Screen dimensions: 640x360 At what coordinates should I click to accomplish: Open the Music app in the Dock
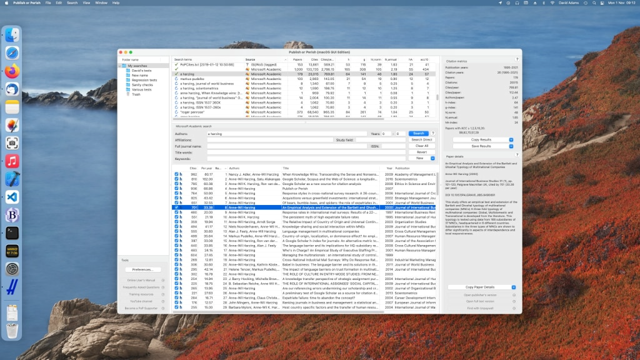tap(12, 161)
